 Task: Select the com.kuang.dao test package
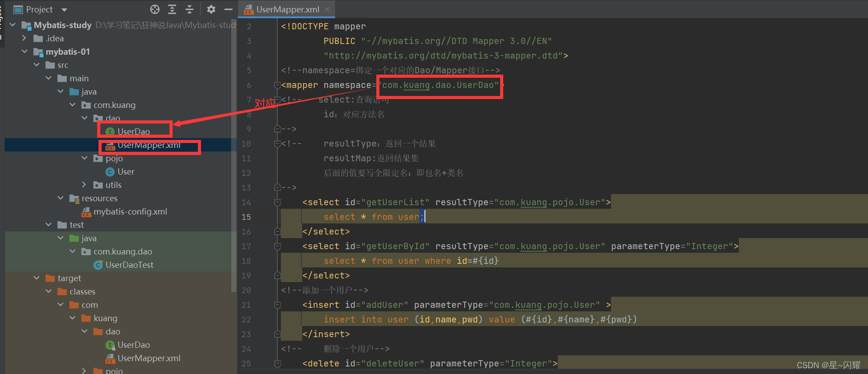pos(122,251)
